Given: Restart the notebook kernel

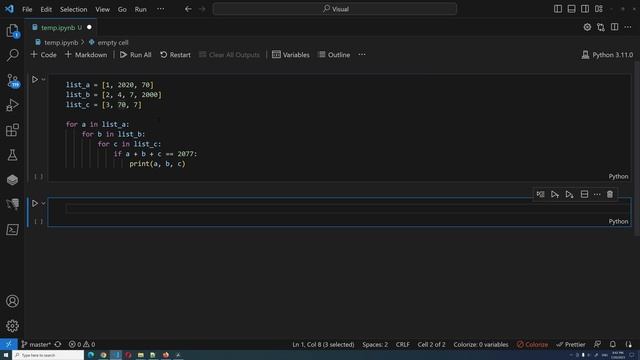Looking at the screenshot, I should 175,55.
